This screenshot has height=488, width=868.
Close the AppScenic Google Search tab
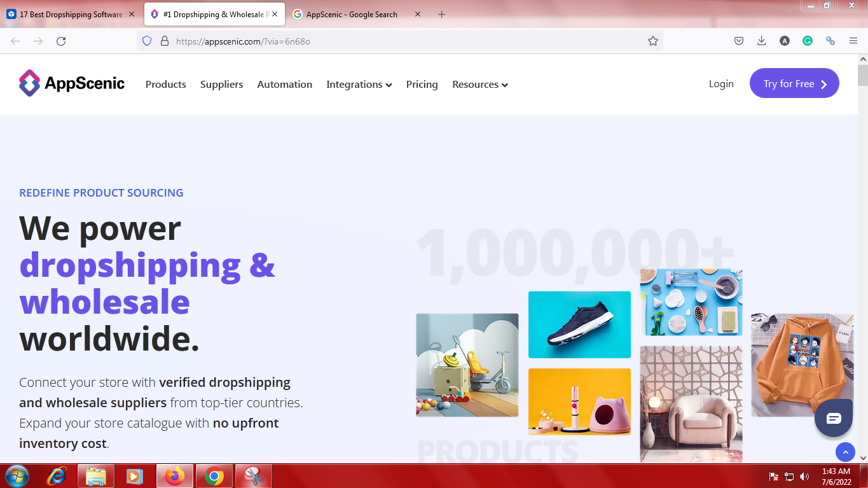(418, 14)
